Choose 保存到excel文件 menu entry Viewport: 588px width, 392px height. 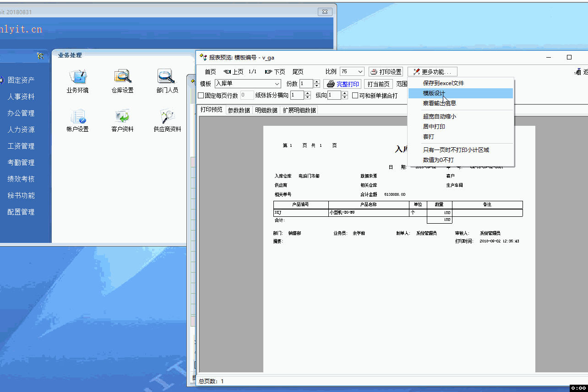pos(443,83)
